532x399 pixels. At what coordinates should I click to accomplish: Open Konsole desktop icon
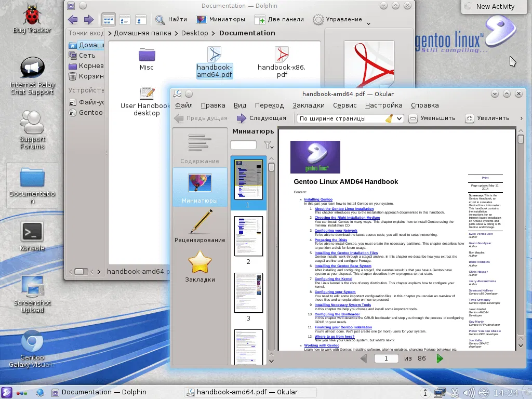coord(32,236)
